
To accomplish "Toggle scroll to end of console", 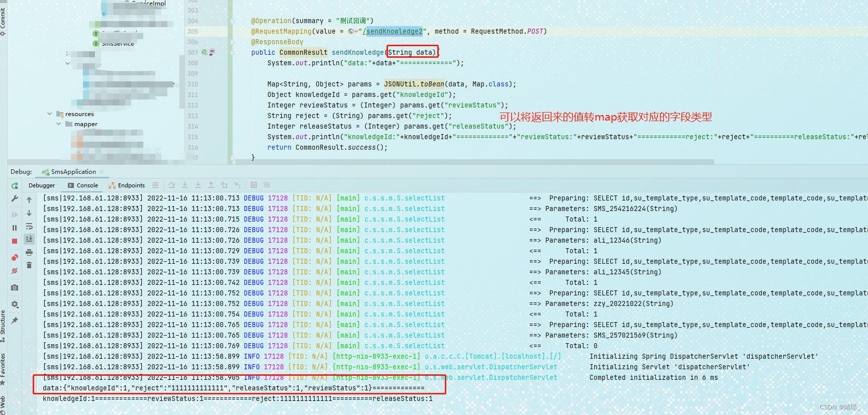I will pos(29,239).
